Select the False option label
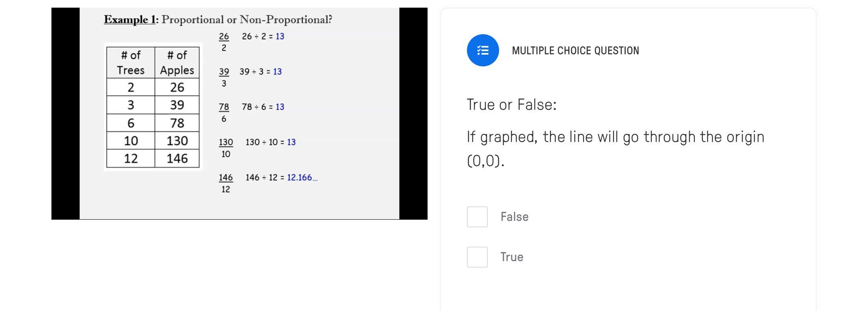The height and width of the screenshot is (311, 868). click(514, 217)
